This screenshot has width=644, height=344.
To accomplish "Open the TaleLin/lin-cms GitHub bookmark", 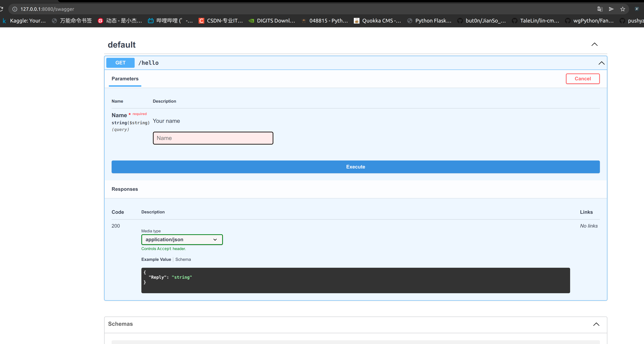I will (x=536, y=21).
